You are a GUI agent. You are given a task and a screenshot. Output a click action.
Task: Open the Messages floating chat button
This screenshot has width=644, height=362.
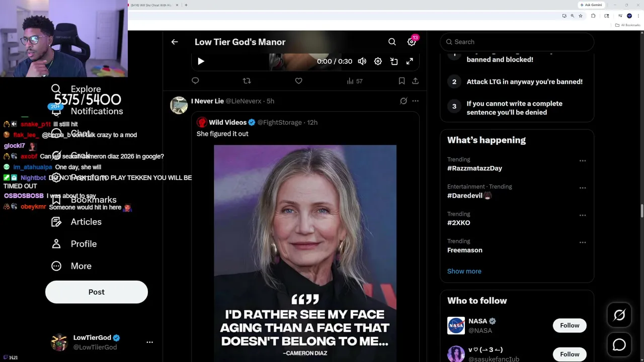point(619,344)
